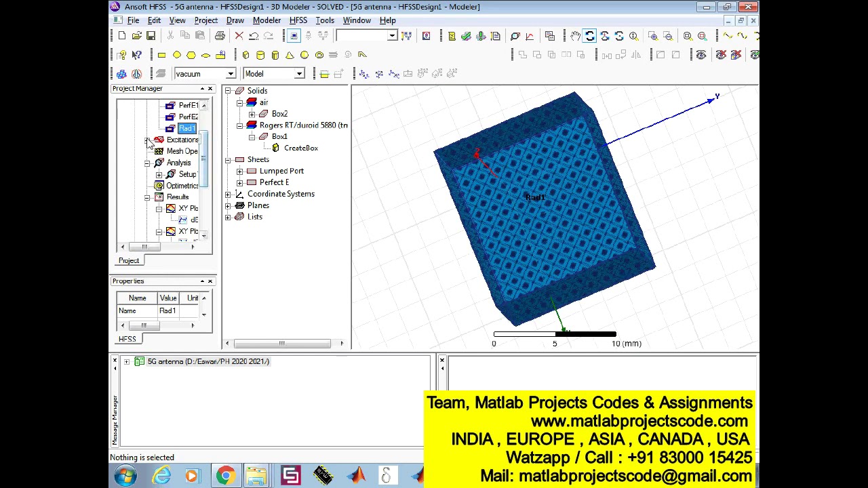868x488 pixels.
Task: Select the Draw torus tool
Action: coord(319,55)
